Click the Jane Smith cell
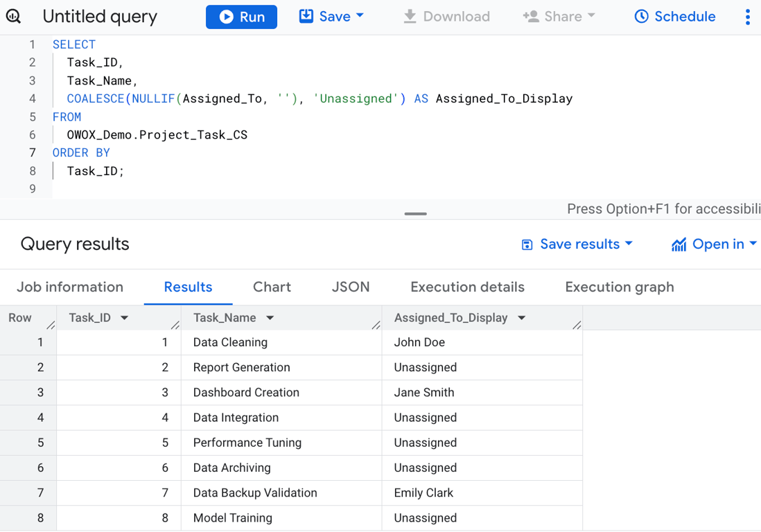This screenshot has height=532, width=761. click(x=482, y=392)
